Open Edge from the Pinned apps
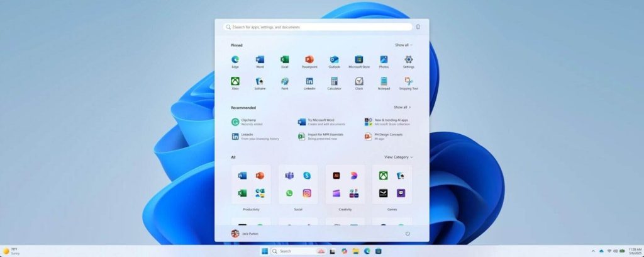Image resolution: width=644 pixels, height=257 pixels. click(x=235, y=61)
